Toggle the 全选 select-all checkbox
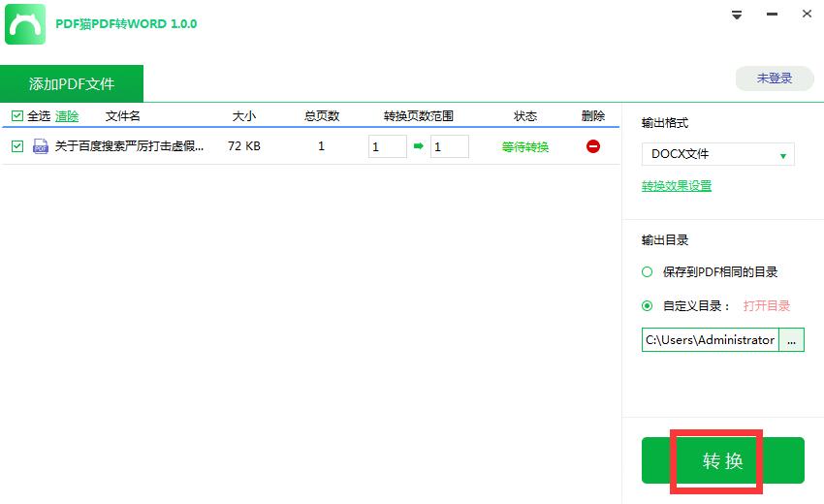The width and height of the screenshot is (824, 504). point(16,116)
